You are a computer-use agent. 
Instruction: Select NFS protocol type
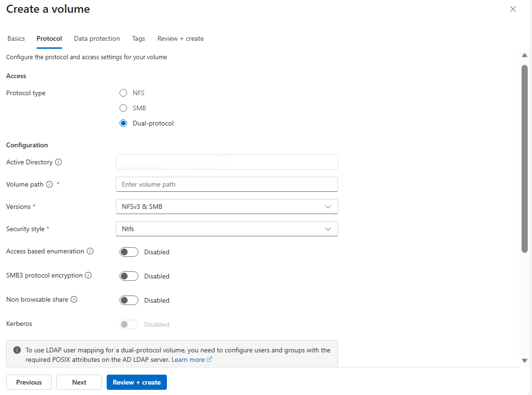click(123, 93)
